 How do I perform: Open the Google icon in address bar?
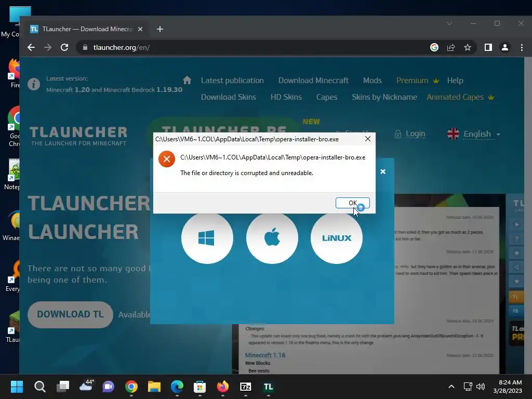click(434, 47)
